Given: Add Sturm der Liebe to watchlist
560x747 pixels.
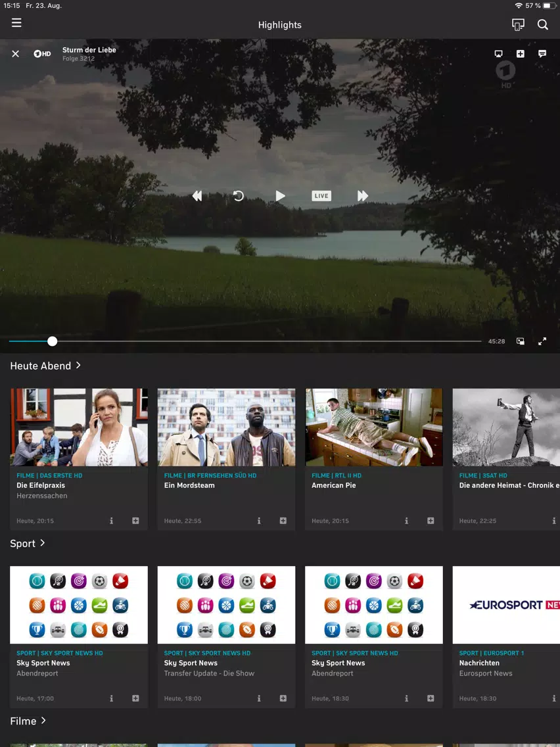Looking at the screenshot, I should [521, 54].
